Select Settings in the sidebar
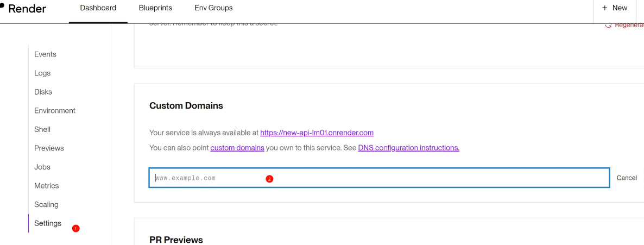 [48, 223]
